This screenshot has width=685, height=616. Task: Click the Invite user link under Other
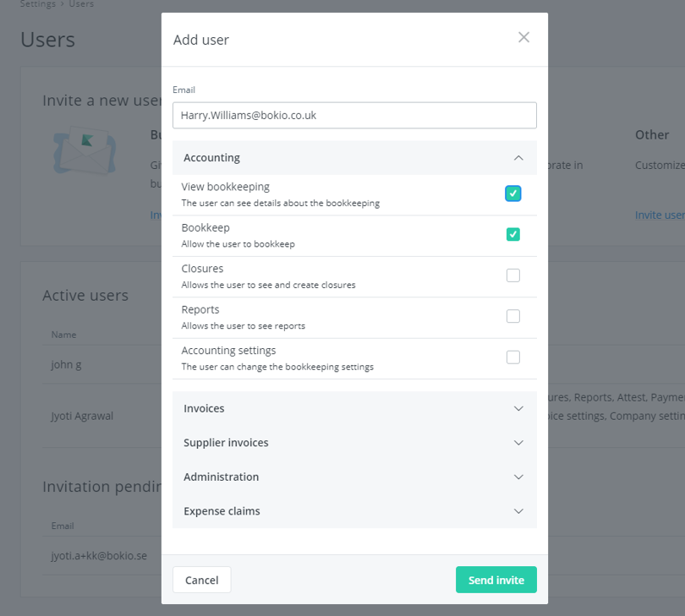(660, 215)
